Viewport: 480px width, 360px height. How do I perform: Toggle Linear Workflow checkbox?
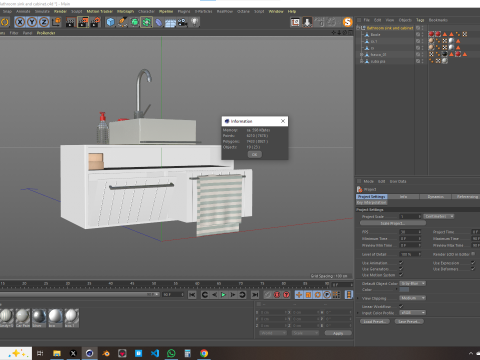pyautogui.click(x=401, y=306)
